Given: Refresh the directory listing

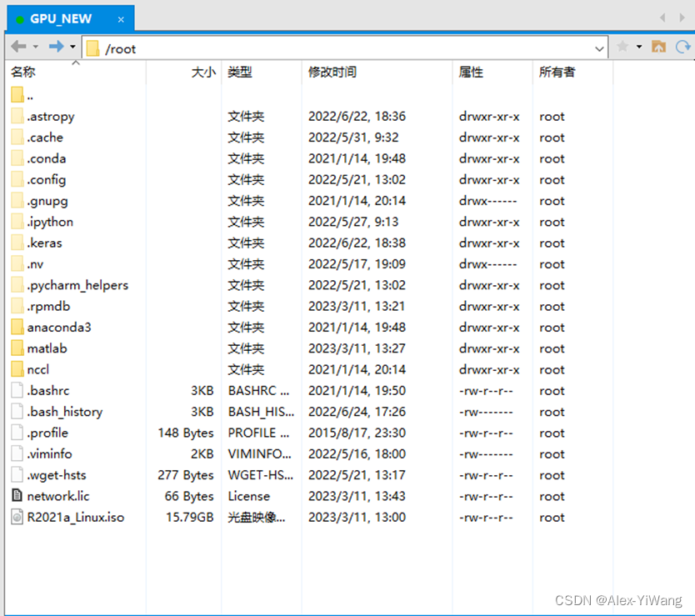Looking at the screenshot, I should 682,47.
